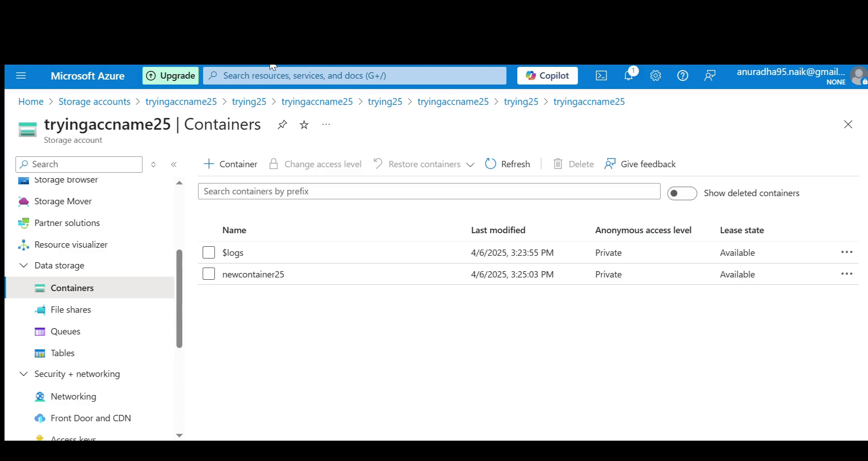The width and height of the screenshot is (868, 461).
Task: Pin the Containers blade to dashboard
Action: point(282,125)
